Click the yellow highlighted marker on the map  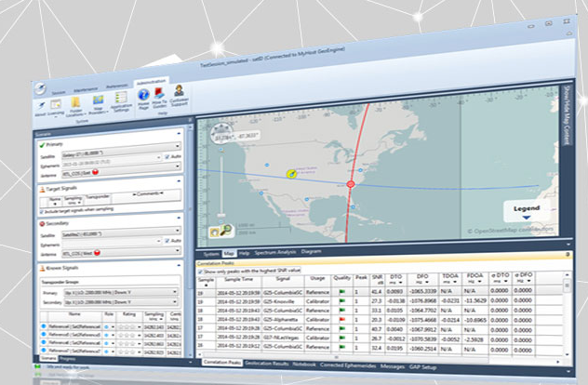(x=291, y=174)
